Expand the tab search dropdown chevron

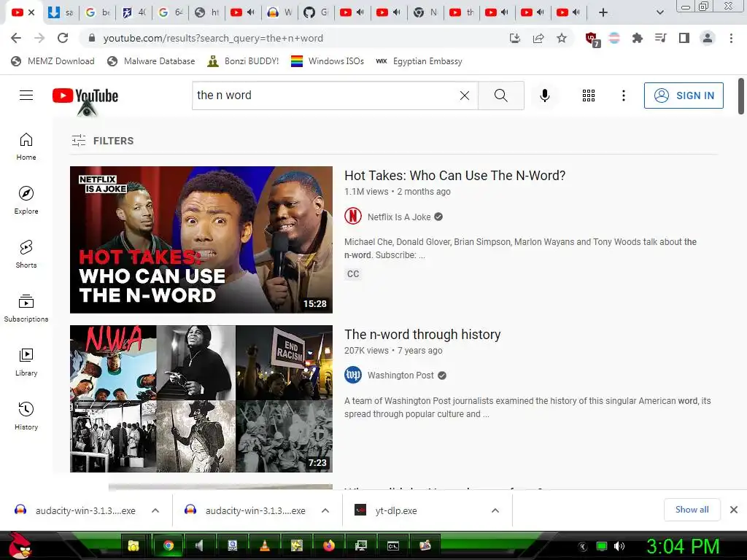pos(659,12)
